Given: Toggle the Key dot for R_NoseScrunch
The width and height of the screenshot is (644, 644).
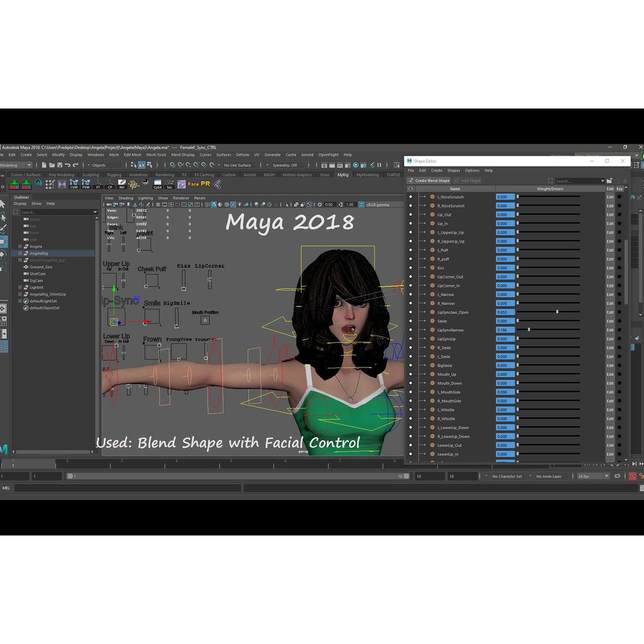Looking at the screenshot, I should 620,206.
